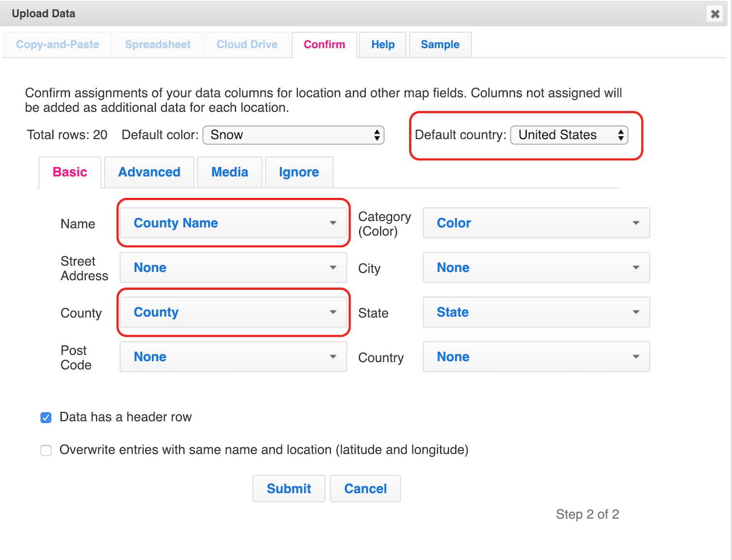Click the 'Step 2 of 2' text
The image size is (732, 560).
click(x=587, y=514)
